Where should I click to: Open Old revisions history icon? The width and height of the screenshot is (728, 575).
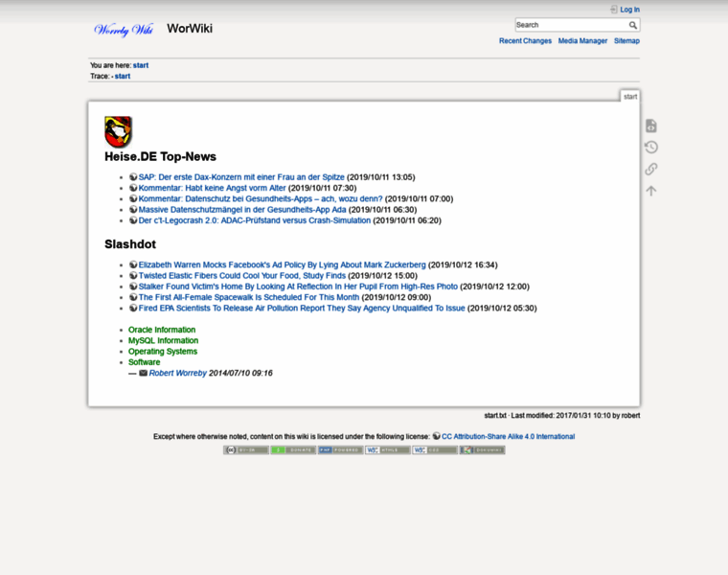coord(651,148)
